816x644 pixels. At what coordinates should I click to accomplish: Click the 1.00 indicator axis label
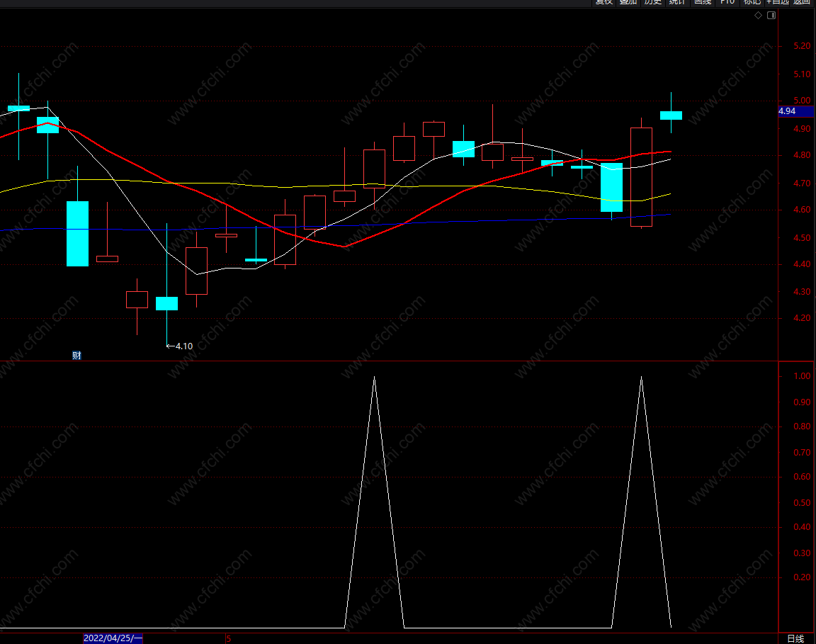pos(802,376)
